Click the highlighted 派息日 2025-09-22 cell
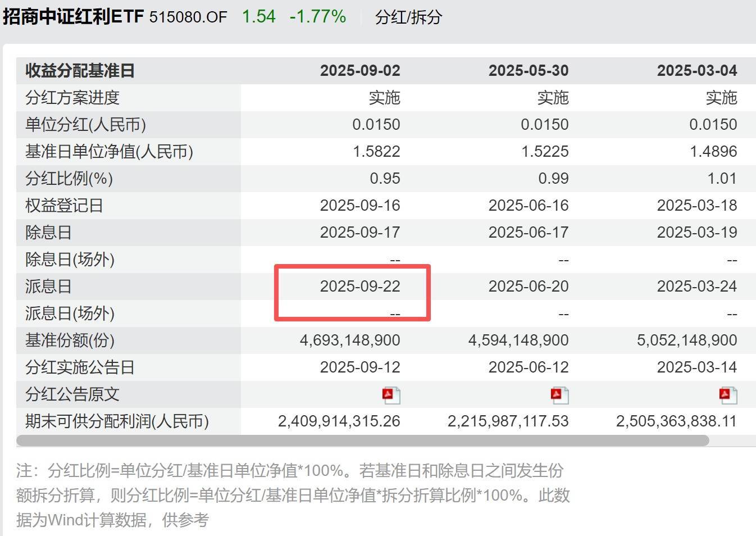The height and width of the screenshot is (536, 756). point(360,287)
